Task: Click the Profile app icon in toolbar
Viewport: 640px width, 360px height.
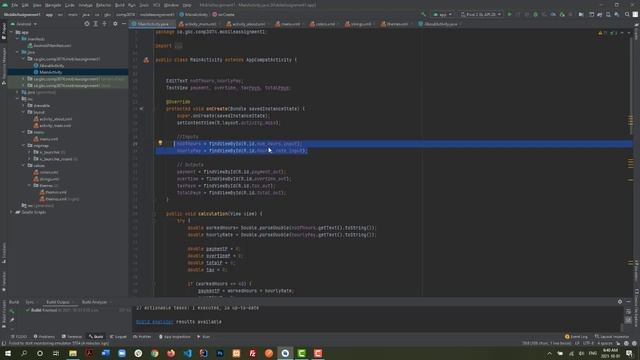Action: 553,14
